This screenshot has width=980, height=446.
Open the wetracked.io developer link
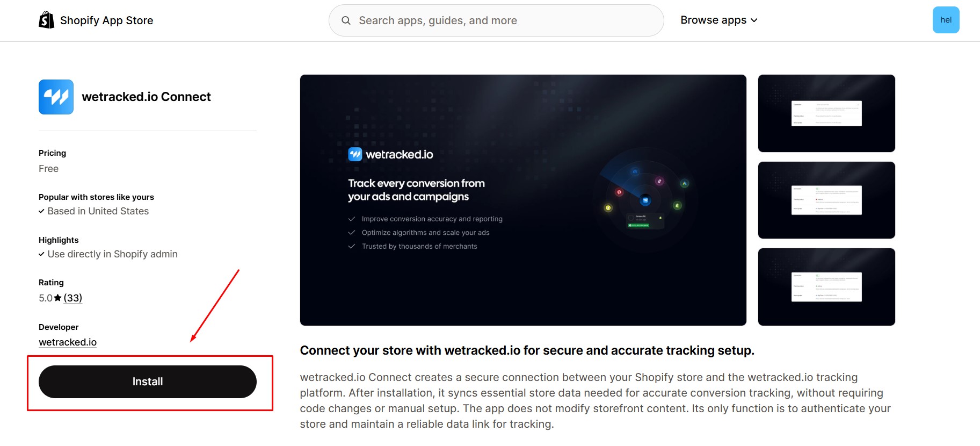click(68, 342)
